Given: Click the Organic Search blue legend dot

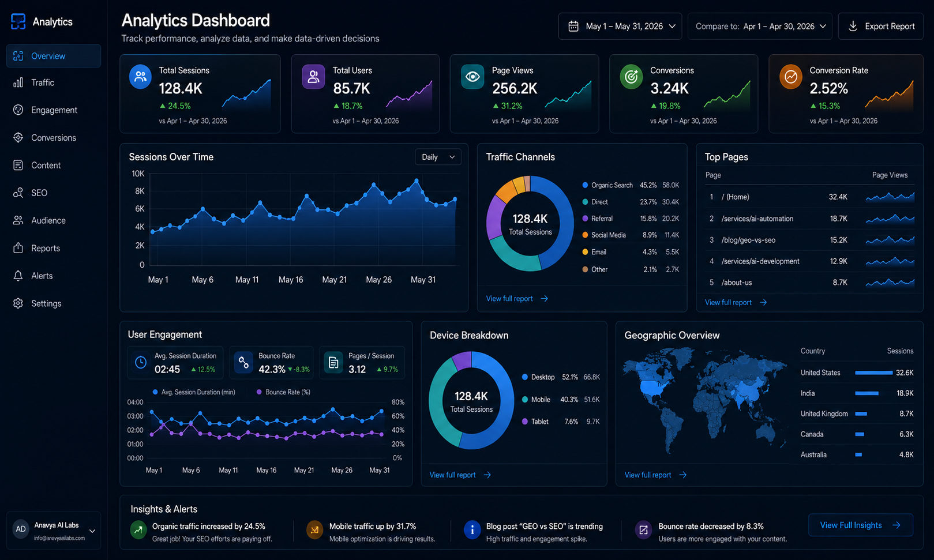Looking at the screenshot, I should pos(585,185).
